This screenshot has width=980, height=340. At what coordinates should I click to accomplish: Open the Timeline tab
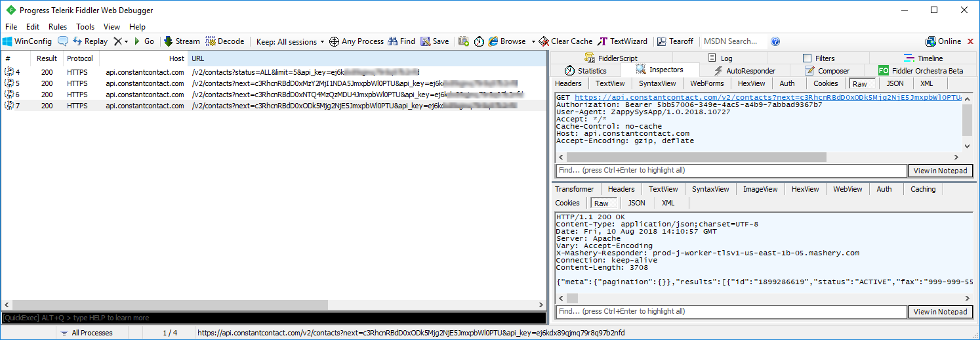923,58
